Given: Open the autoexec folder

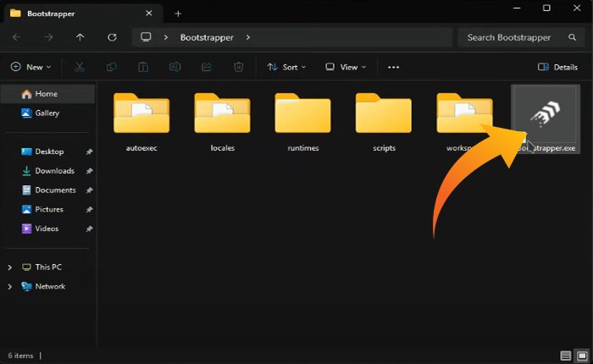Looking at the screenshot, I should coord(141,122).
